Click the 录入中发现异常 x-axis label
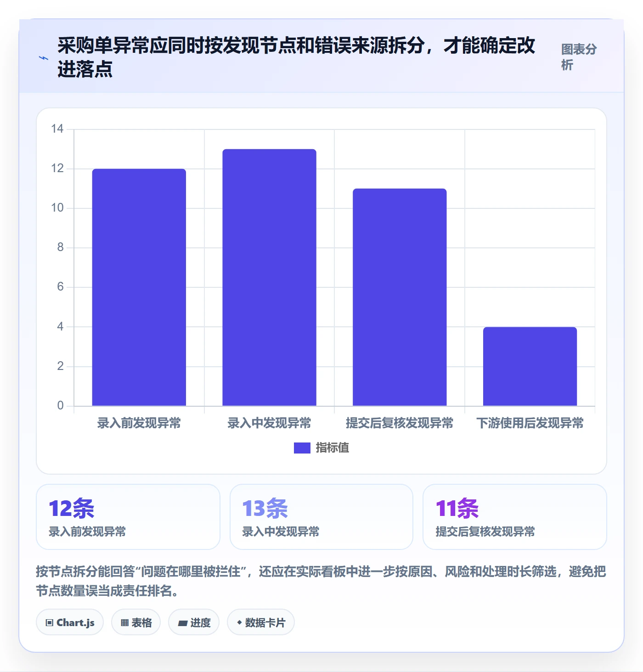 coord(270,423)
